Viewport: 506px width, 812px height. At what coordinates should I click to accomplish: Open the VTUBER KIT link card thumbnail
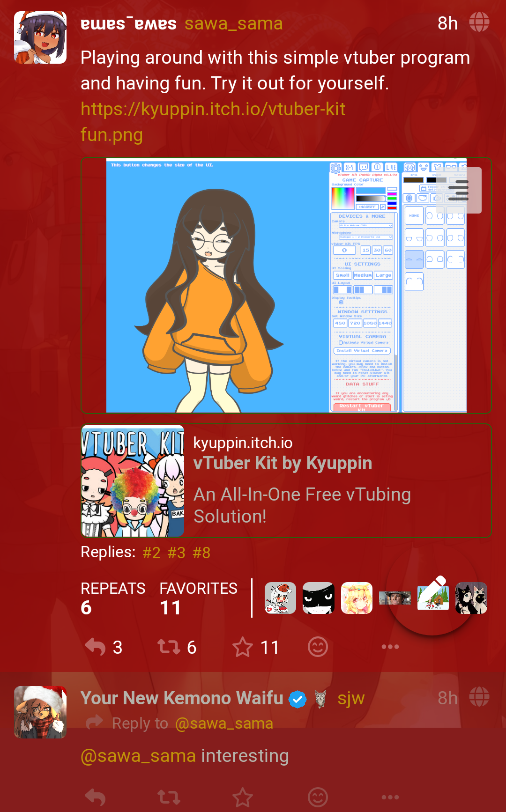tap(133, 480)
